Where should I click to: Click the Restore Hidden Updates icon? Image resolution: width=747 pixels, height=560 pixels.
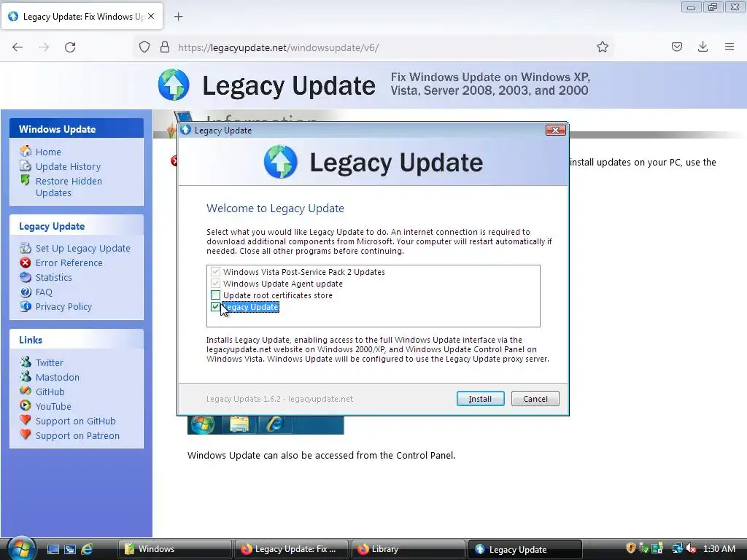tap(26, 180)
